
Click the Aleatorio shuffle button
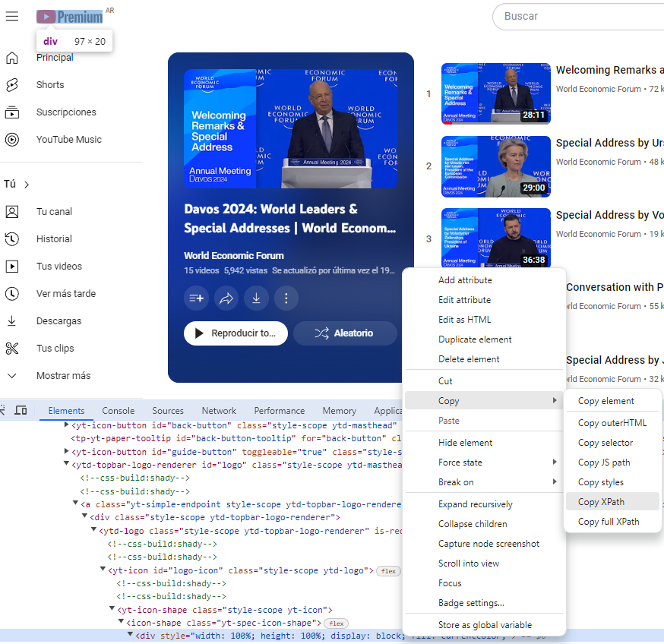[x=345, y=333]
